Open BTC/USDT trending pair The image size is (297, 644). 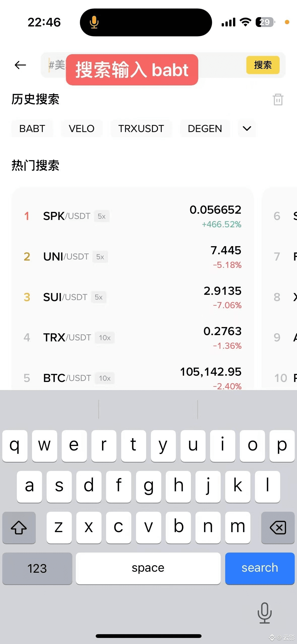pyautogui.click(x=133, y=377)
